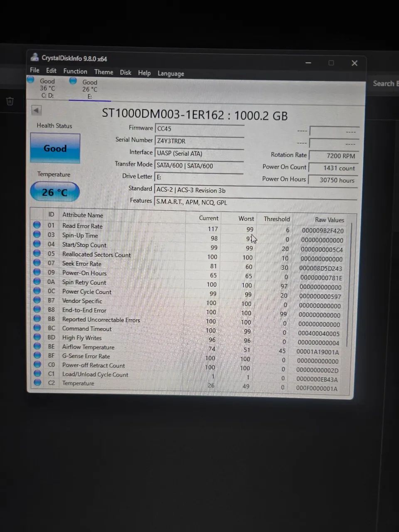Click the status dot for Spin Retry Count
The width and height of the screenshot is (399, 532).
pyautogui.click(x=37, y=281)
